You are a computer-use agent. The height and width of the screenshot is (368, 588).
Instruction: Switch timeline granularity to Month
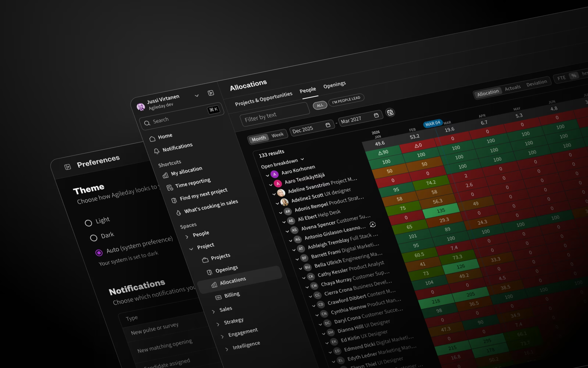coord(259,139)
